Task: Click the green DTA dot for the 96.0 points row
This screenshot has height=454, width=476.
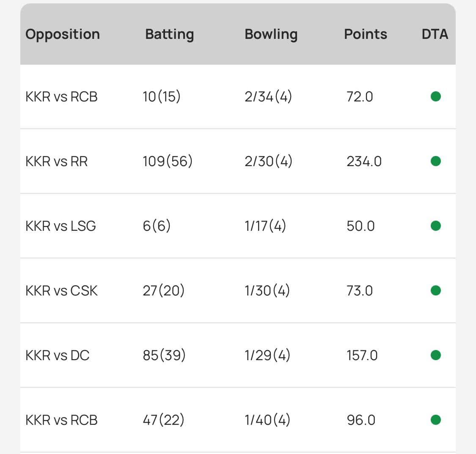Action: (x=435, y=420)
